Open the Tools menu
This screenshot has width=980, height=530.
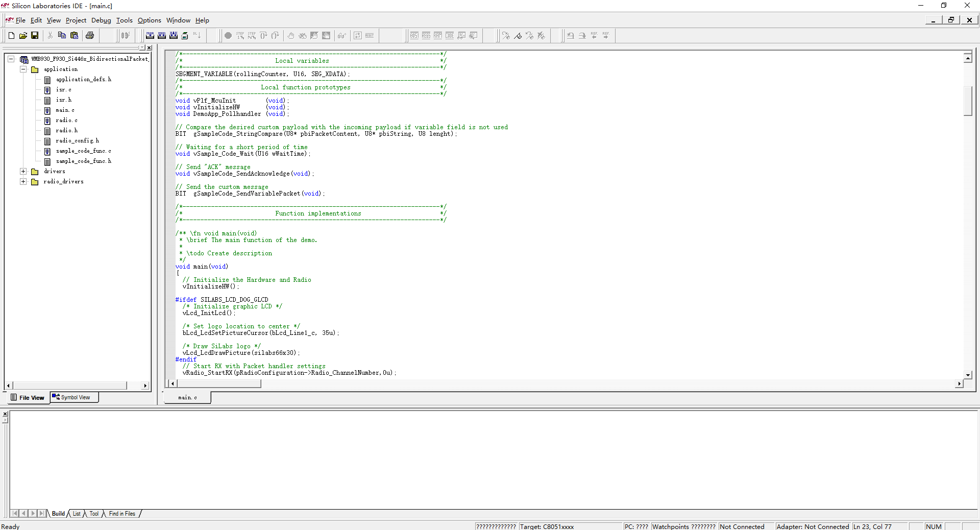tap(125, 20)
